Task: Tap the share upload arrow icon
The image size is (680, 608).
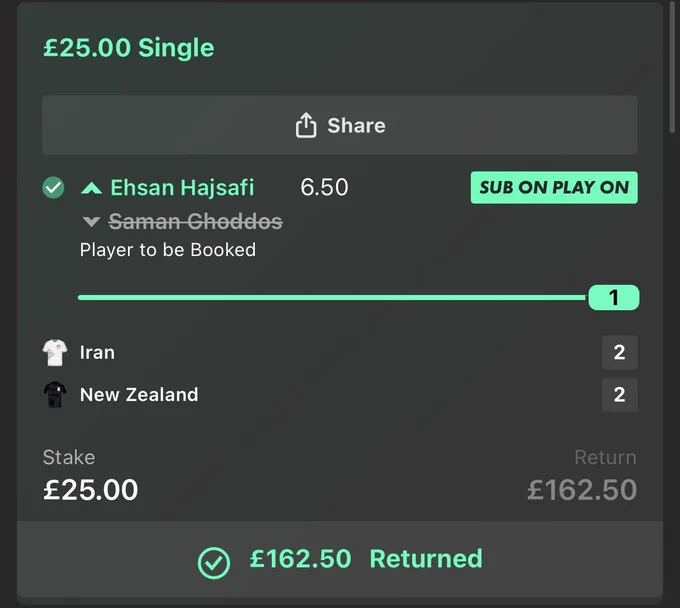Action: (x=306, y=125)
